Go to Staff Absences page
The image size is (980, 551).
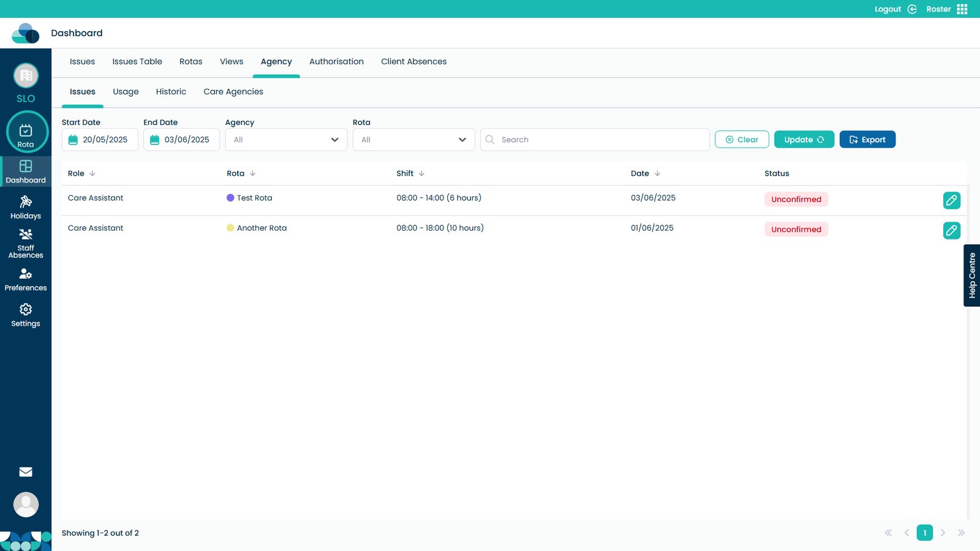point(26,242)
